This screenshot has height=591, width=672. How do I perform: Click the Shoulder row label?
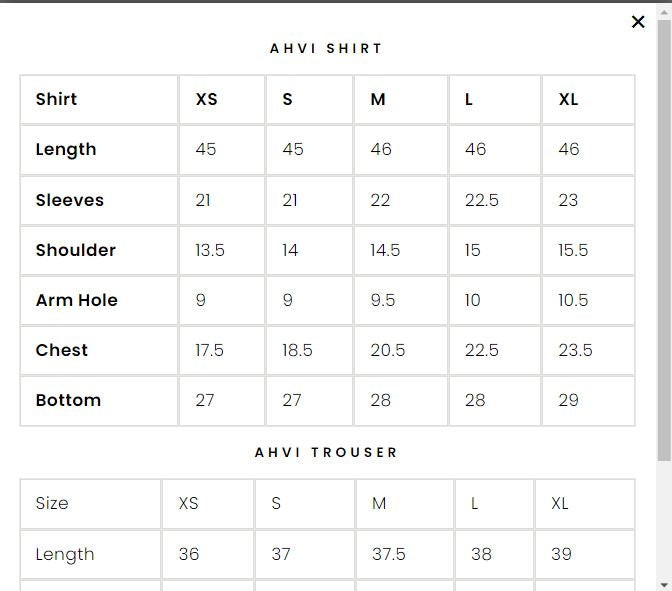tap(76, 250)
